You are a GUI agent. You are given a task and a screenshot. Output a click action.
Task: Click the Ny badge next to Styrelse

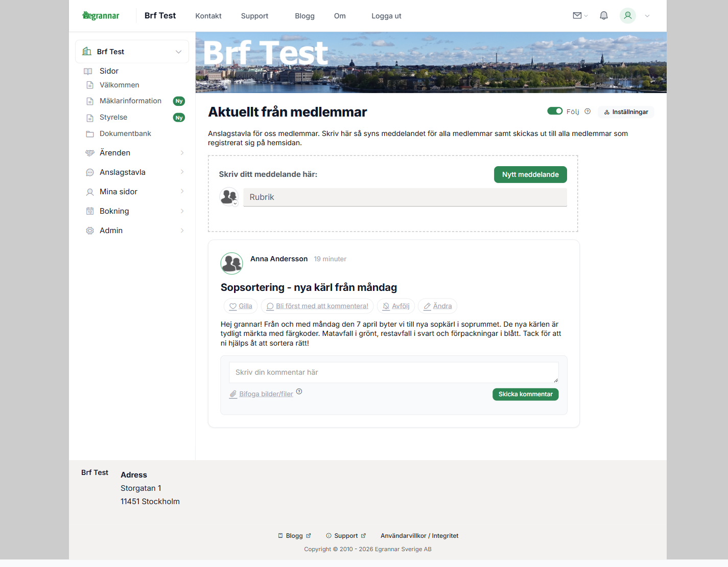[x=179, y=118]
